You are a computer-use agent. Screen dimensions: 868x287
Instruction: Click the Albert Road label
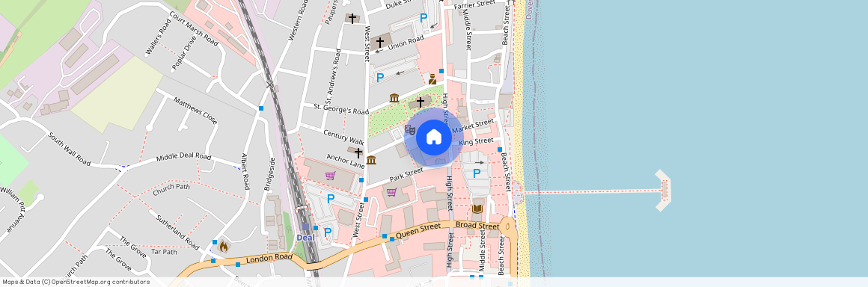tap(245, 171)
